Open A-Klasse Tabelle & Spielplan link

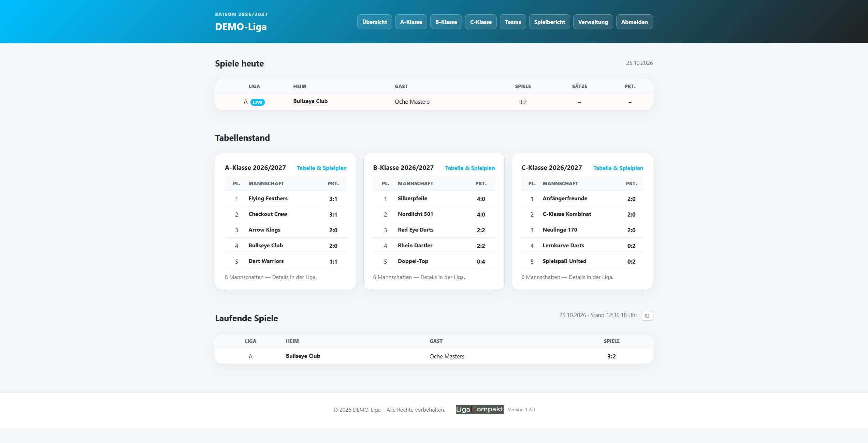322,168
